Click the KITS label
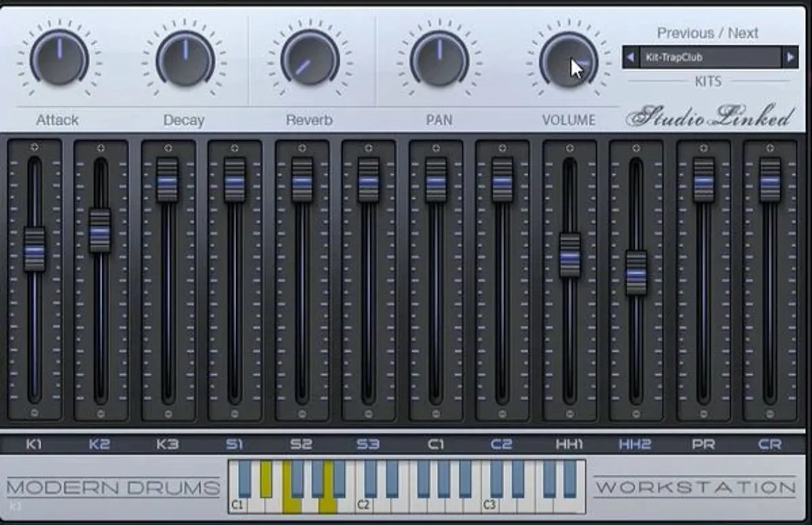812x525 pixels. [710, 81]
